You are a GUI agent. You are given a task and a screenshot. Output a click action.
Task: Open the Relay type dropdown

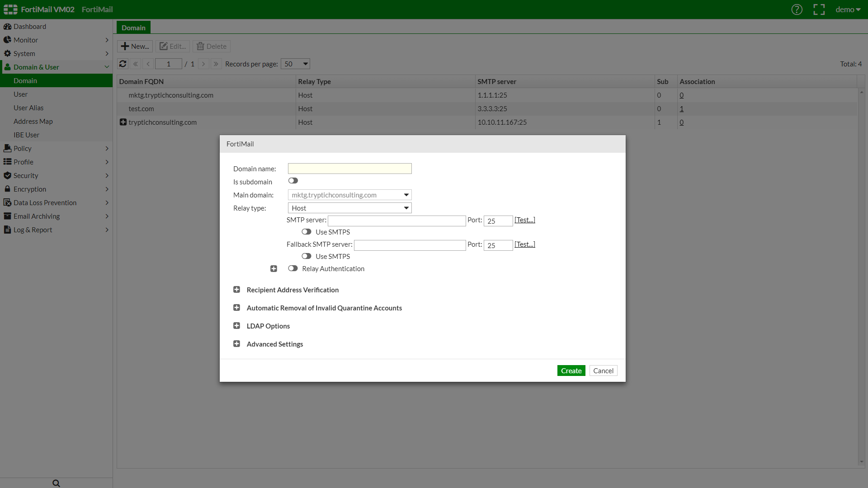click(349, 208)
